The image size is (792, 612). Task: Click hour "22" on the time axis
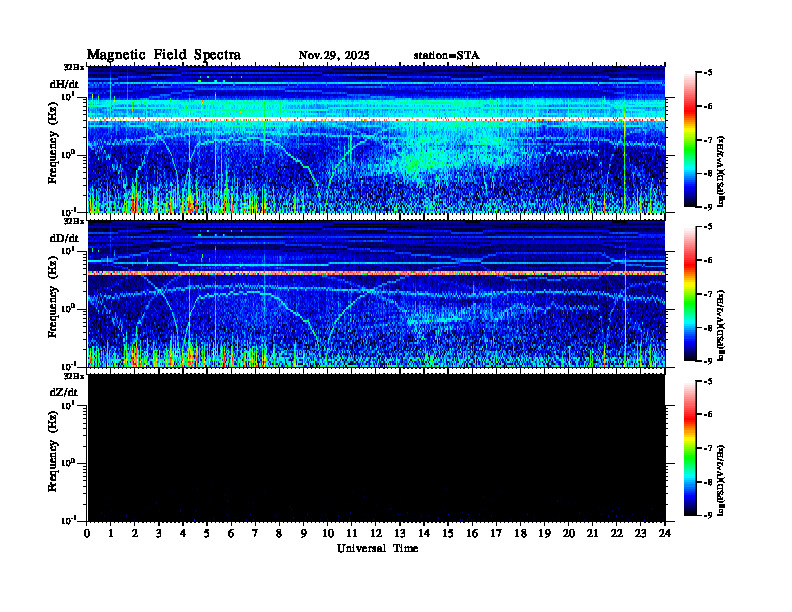(x=617, y=534)
